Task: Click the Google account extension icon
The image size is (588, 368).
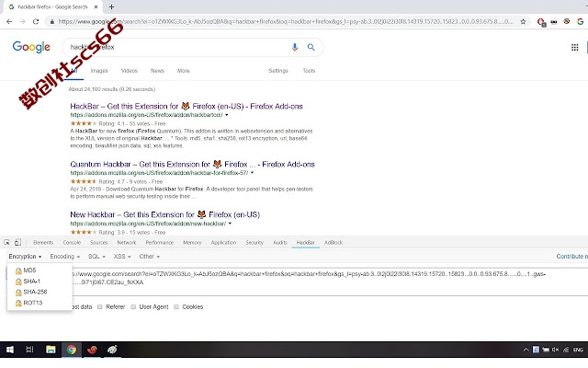Action: tap(580, 22)
